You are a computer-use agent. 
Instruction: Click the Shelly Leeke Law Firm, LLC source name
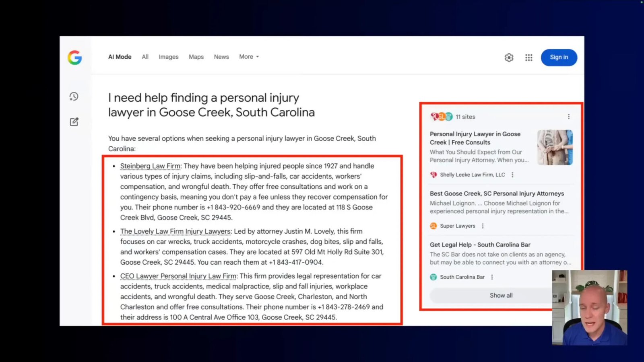point(473,175)
